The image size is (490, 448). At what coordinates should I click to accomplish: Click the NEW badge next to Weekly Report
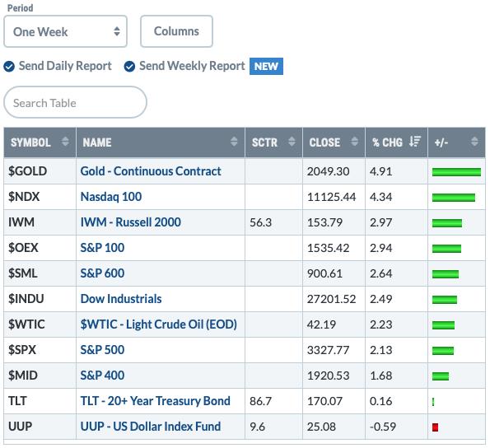tap(266, 66)
